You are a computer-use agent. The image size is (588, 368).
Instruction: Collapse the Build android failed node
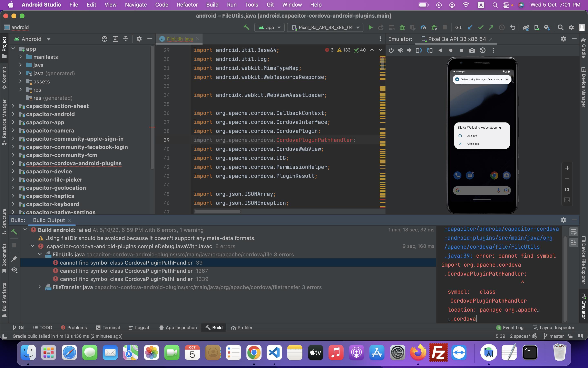(25, 230)
